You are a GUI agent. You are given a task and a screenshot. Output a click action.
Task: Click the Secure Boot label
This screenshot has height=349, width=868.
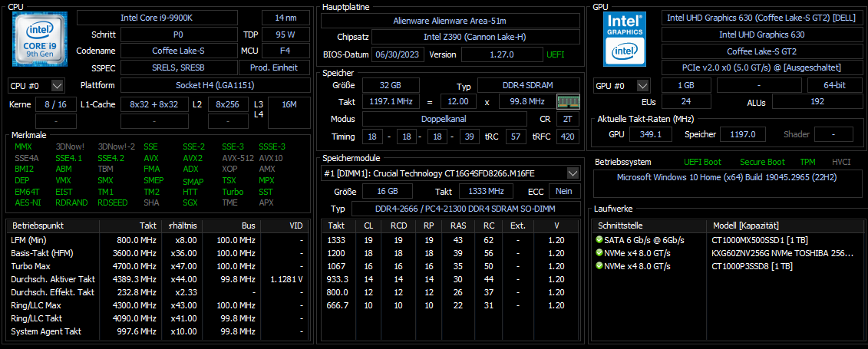point(762,162)
